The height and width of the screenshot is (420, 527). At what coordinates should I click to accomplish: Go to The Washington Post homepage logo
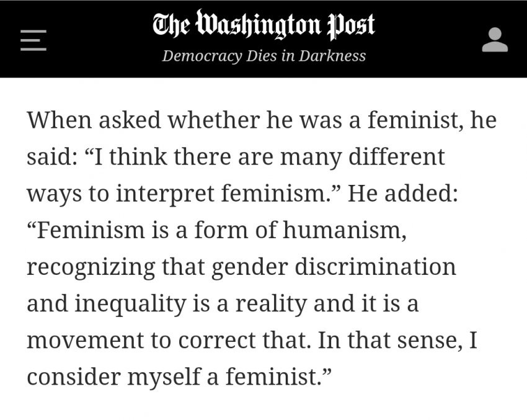[264, 25]
